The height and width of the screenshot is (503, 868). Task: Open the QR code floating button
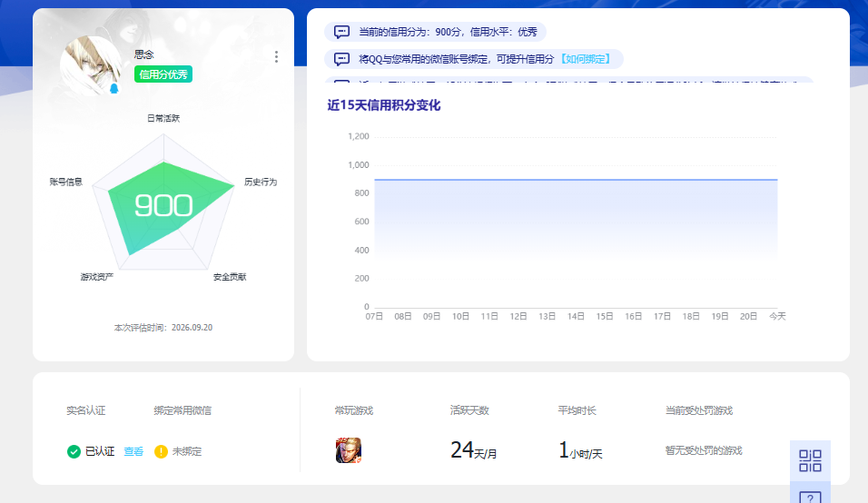[x=810, y=460]
